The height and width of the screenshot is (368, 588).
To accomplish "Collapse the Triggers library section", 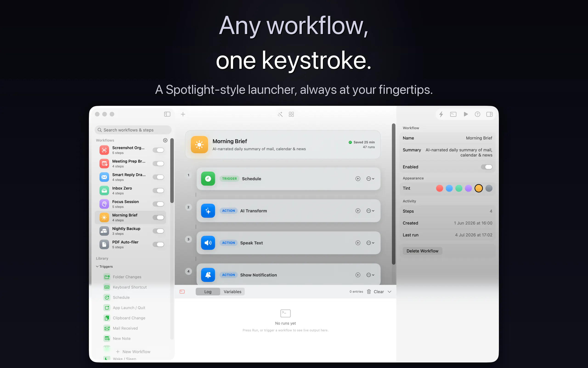I will pos(97,267).
